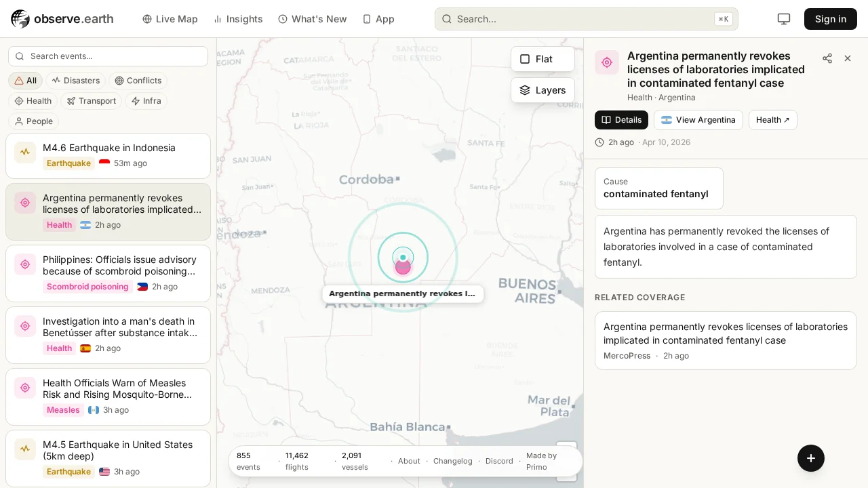
Task: Click the target pin icon on the Philippines scombroid event
Action: click(25, 264)
